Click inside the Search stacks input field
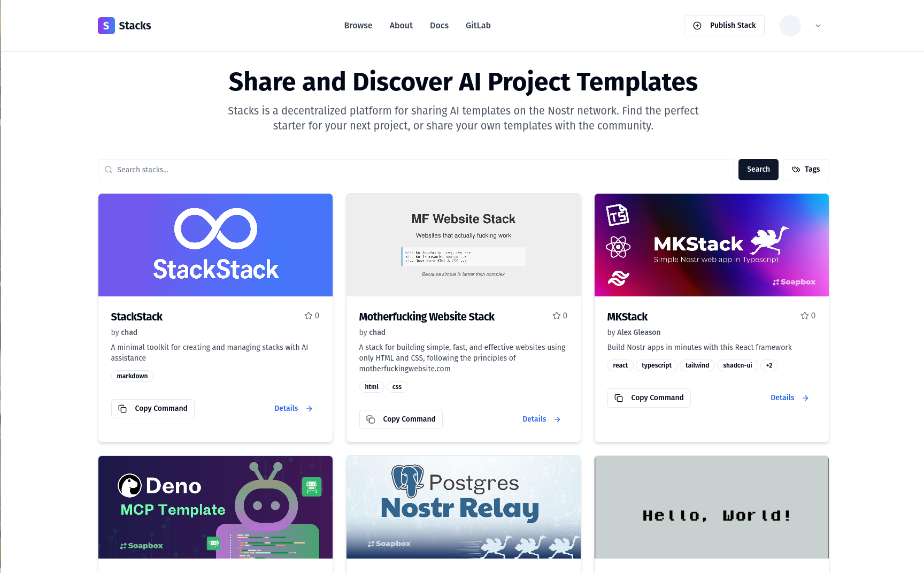Viewport: 924px width, 573px height. (374, 169)
